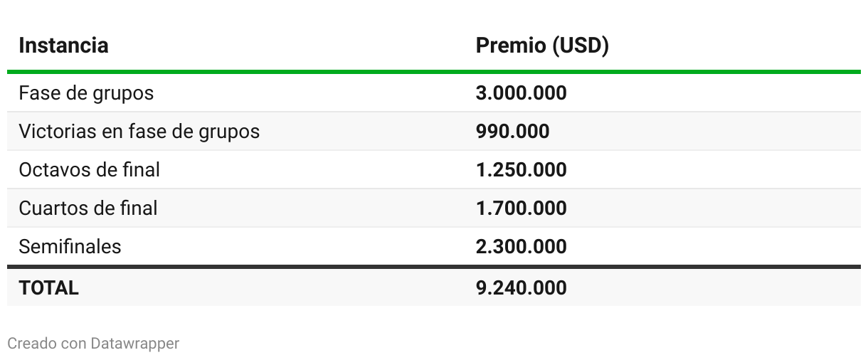Click the empty area right of 9.240.000
This screenshot has width=868, height=360.
point(711,288)
